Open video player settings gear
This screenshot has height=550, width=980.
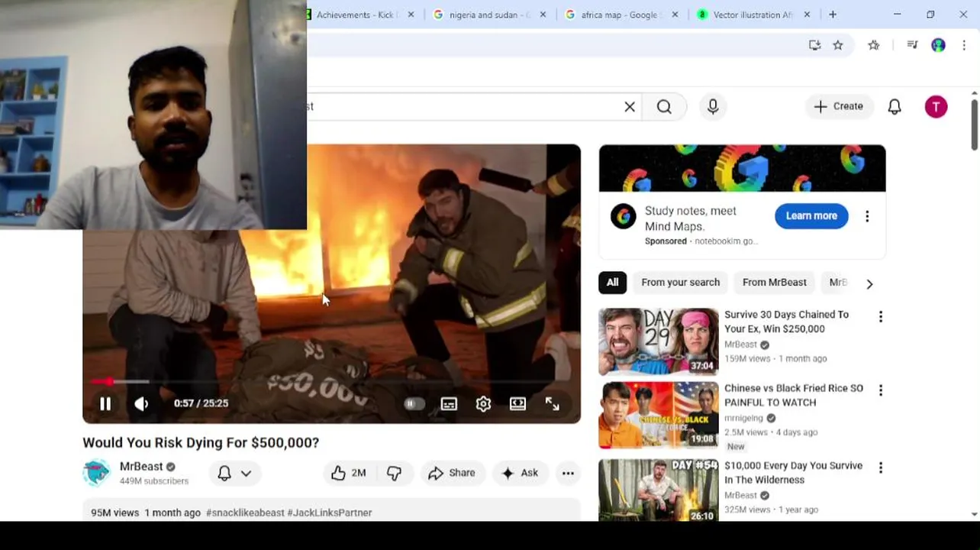(x=483, y=403)
